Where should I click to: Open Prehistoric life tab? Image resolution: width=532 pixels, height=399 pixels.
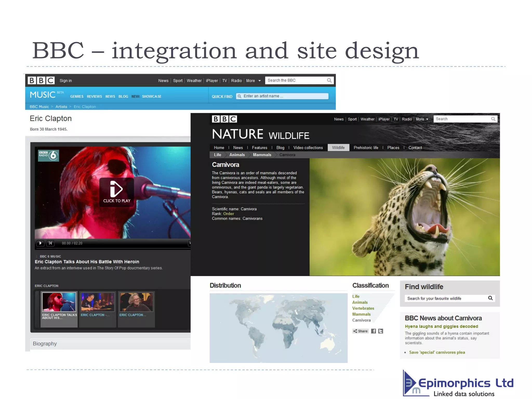coord(366,148)
